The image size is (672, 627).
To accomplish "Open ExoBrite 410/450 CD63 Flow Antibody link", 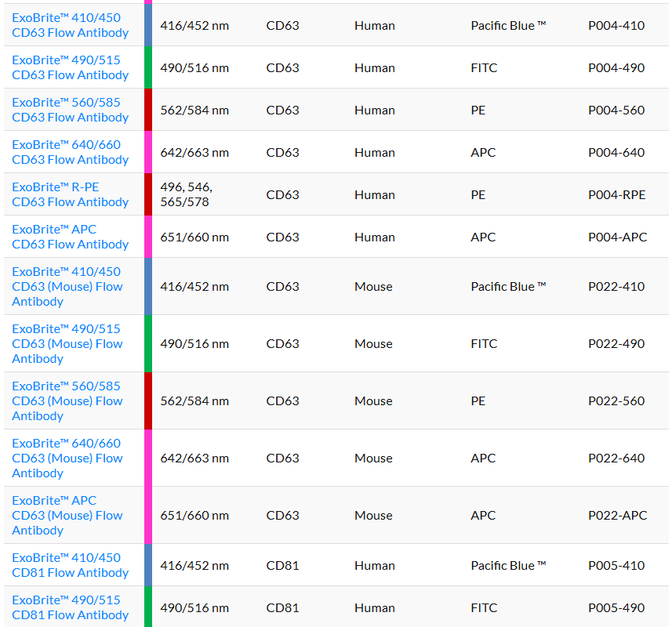I will click(x=71, y=25).
